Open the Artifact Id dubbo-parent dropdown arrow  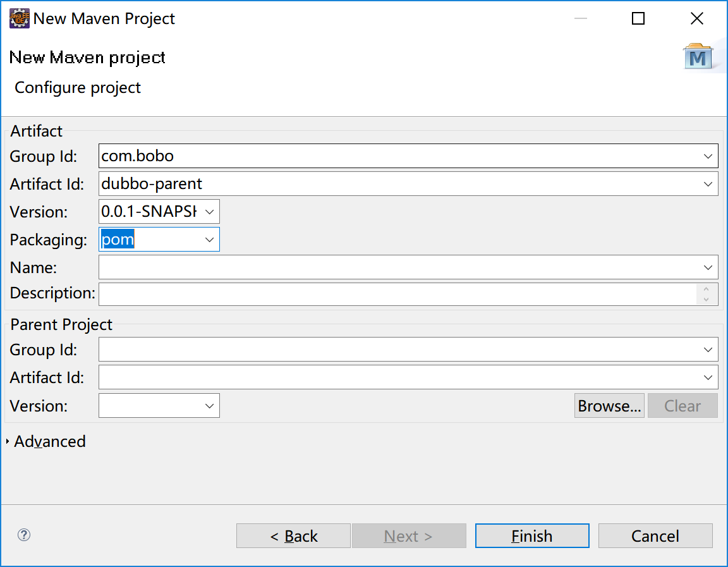tap(708, 184)
